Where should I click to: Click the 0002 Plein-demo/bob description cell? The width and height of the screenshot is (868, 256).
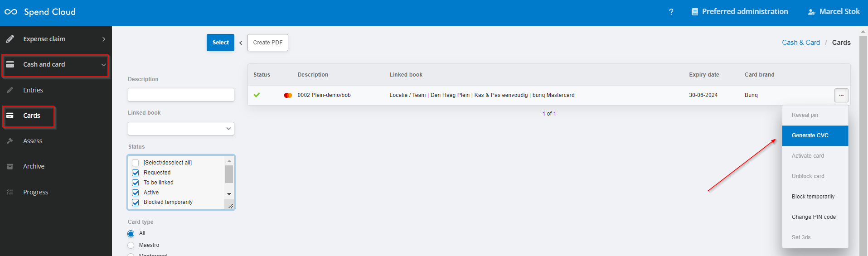324,95
